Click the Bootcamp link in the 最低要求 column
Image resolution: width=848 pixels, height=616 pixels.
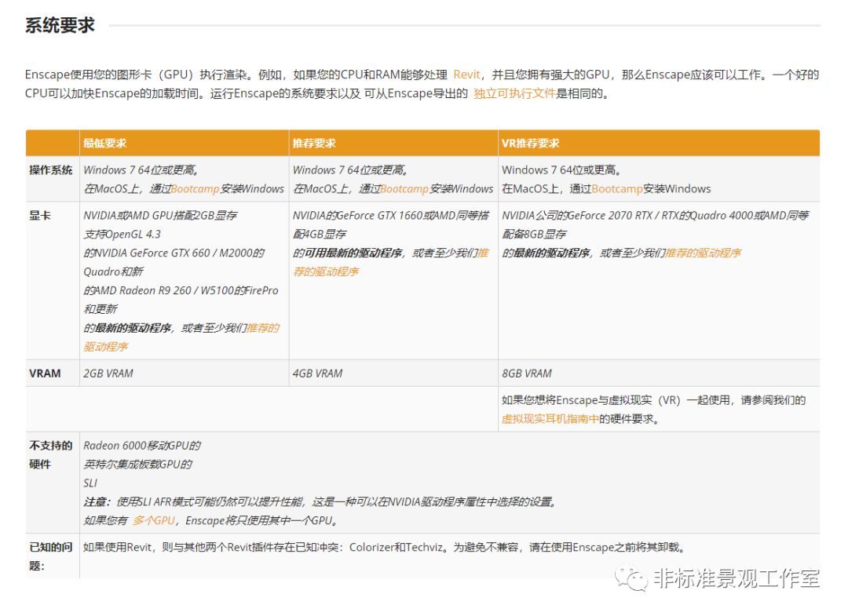tap(196, 188)
